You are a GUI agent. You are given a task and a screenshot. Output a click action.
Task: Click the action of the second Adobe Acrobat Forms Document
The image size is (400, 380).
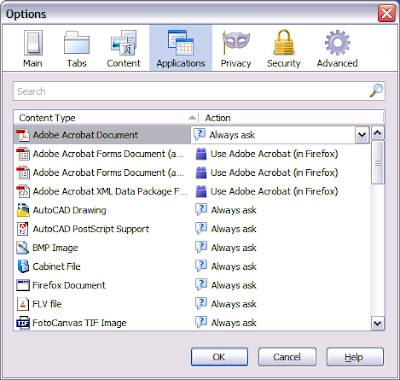click(267, 173)
